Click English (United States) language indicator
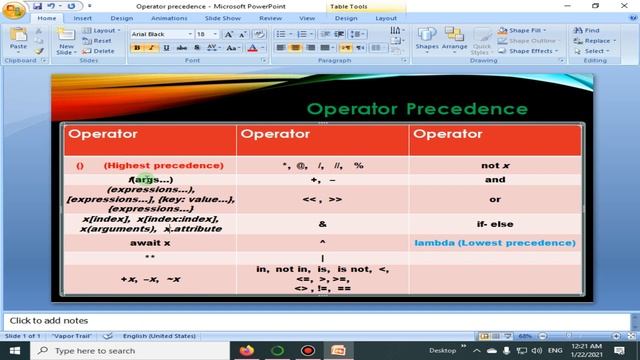This screenshot has height=360, width=640. 159,336
